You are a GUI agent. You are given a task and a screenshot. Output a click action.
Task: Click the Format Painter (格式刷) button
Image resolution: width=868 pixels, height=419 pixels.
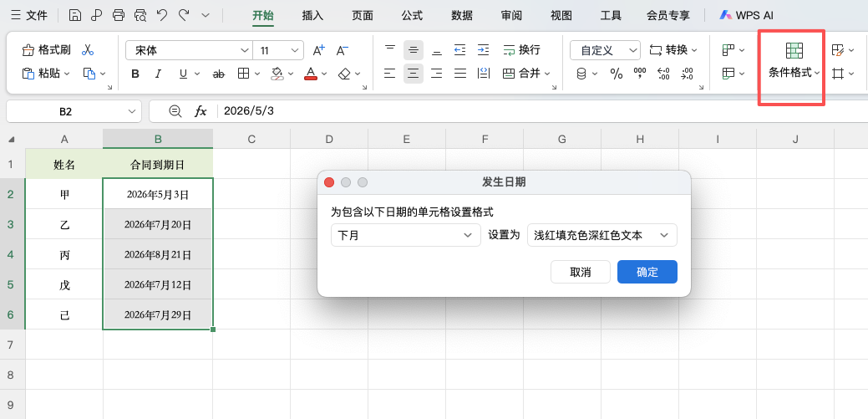click(x=47, y=50)
